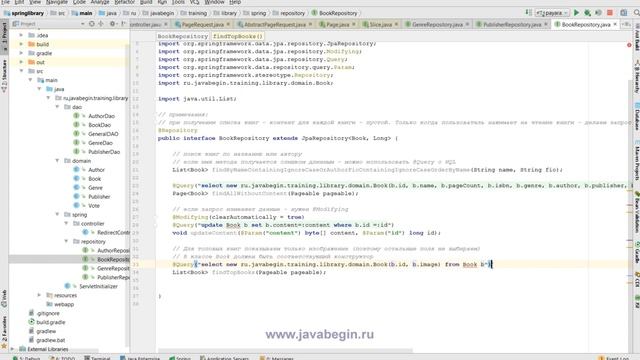640x360 pixels.
Task: Open Spring tool window in bottom bar
Action: [x=180, y=358]
